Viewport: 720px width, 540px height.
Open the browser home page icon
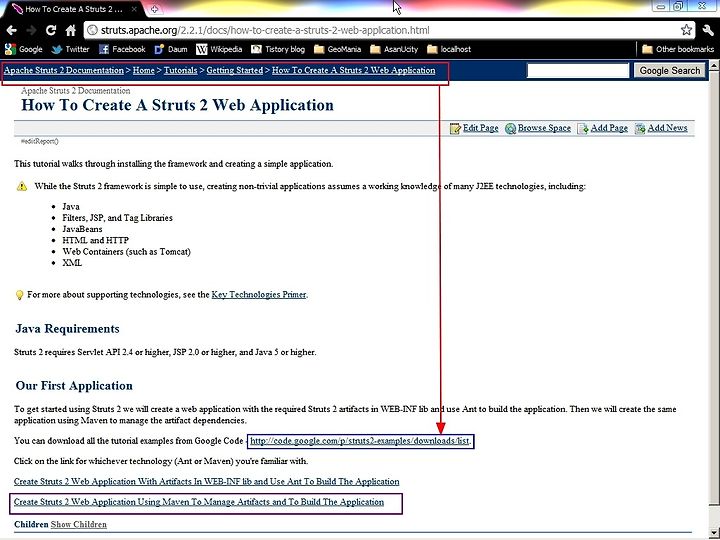pos(70,30)
